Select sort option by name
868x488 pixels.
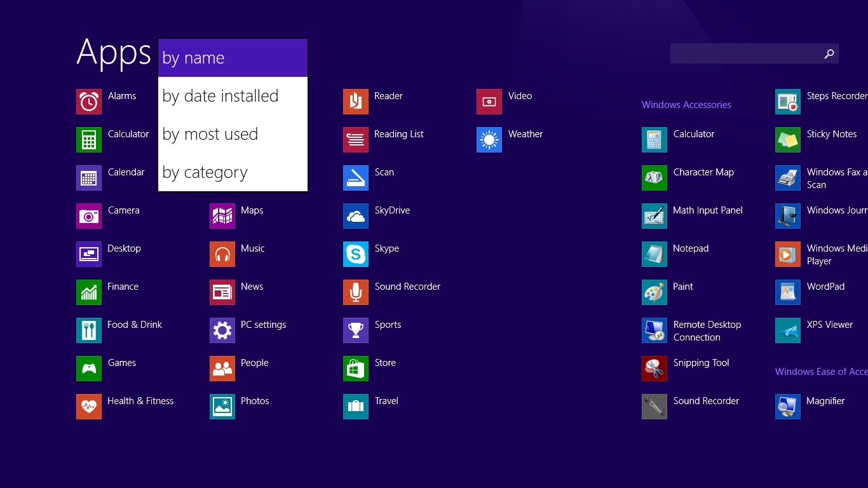(233, 58)
